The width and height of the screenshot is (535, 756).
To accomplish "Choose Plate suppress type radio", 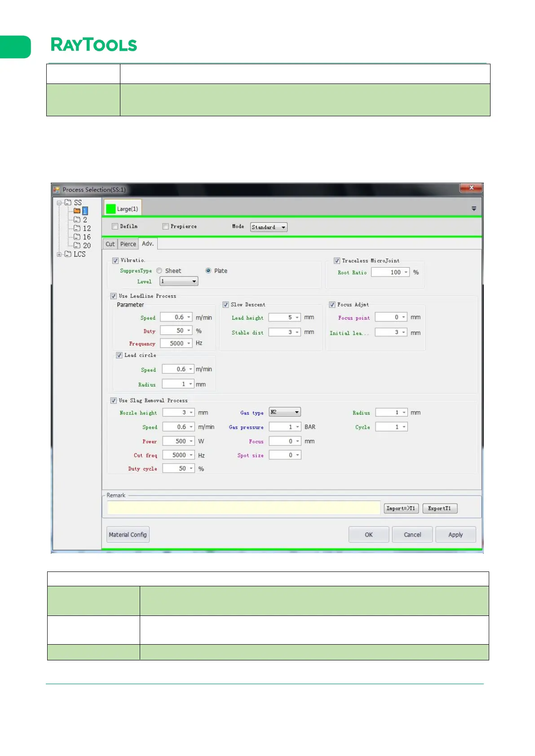I will [208, 271].
